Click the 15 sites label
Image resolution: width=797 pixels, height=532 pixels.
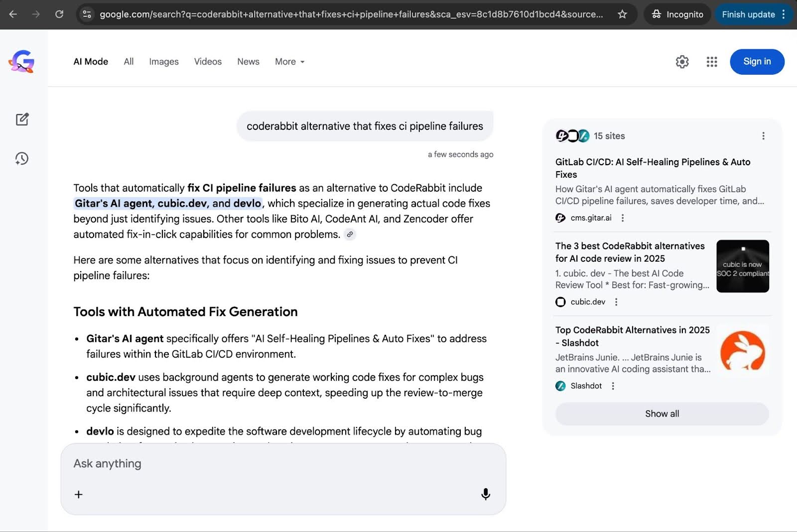tap(609, 136)
